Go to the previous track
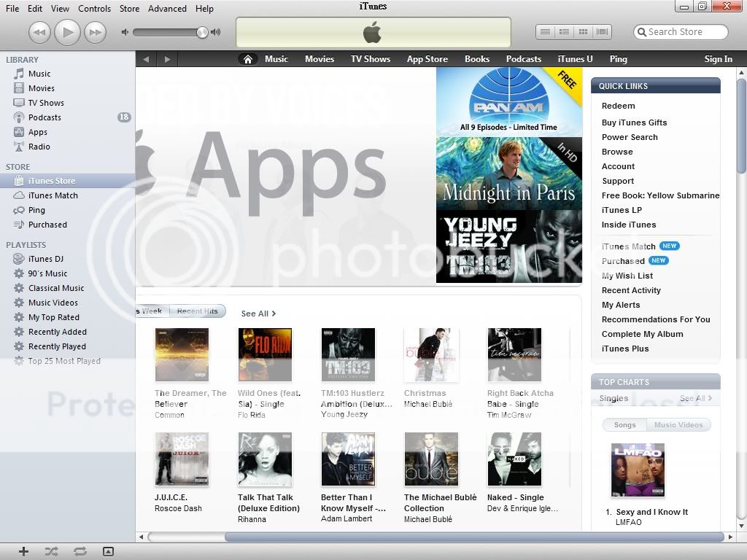This screenshot has width=747, height=560. click(x=39, y=32)
